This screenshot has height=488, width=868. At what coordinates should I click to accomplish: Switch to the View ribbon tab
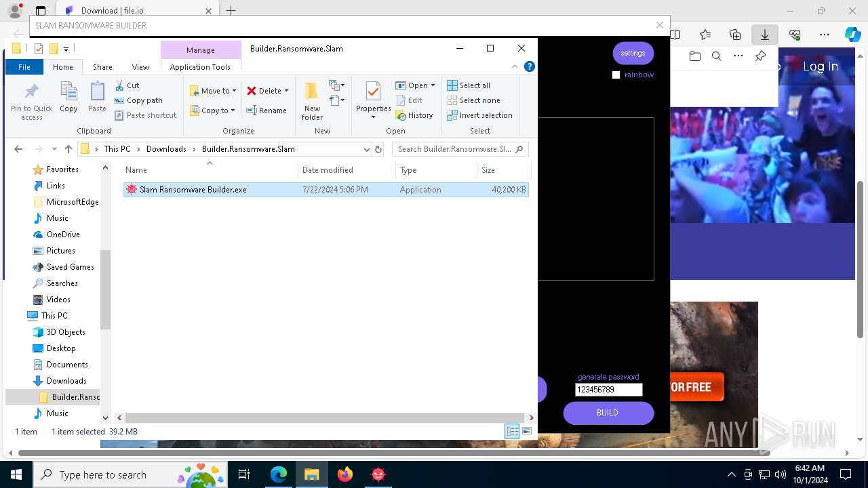pos(140,67)
